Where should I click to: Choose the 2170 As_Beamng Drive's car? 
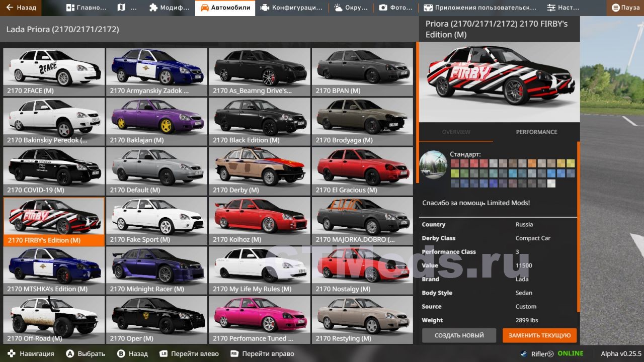pyautogui.click(x=260, y=72)
